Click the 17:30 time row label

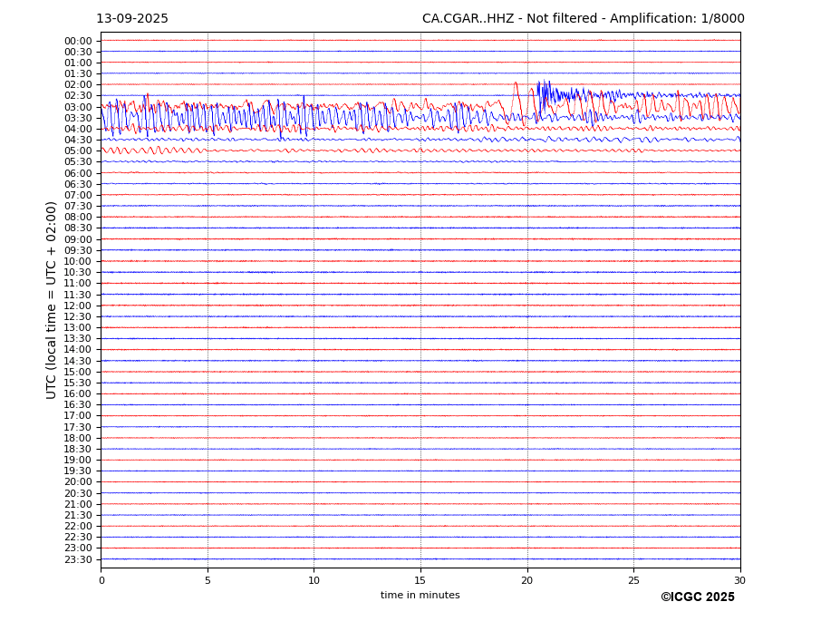78,428
